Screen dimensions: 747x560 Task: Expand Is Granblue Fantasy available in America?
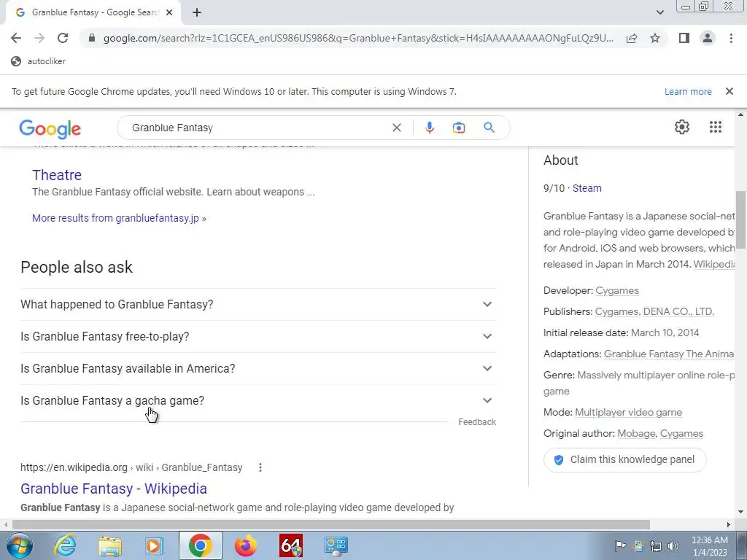coord(258,368)
